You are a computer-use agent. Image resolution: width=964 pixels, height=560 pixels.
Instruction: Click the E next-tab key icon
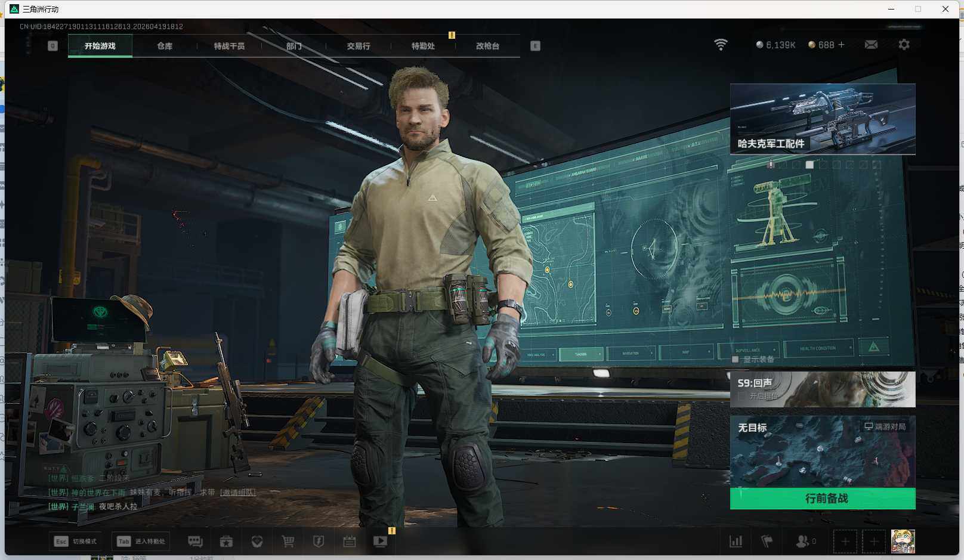(x=535, y=46)
